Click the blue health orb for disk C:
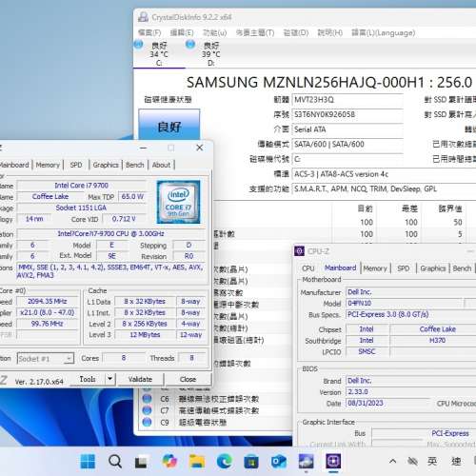476x476 pixels. 138,44
